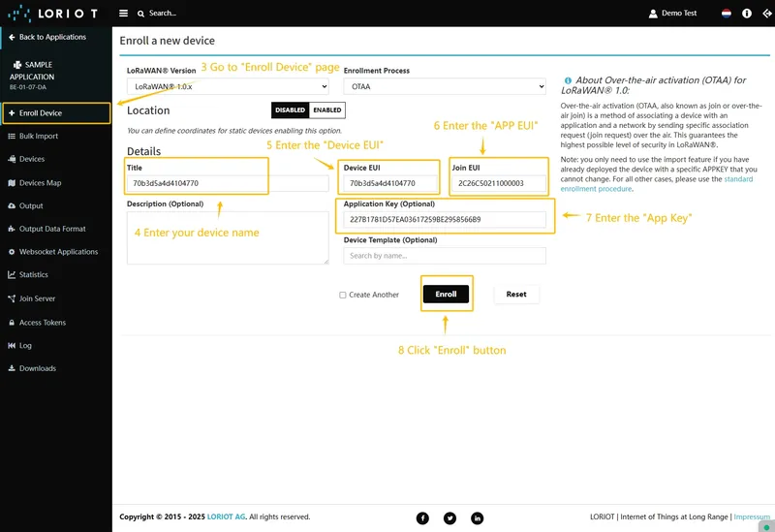Image resolution: width=775 pixels, height=532 pixels.
Task: Click the Output Data Format icon
Action: [12, 229]
